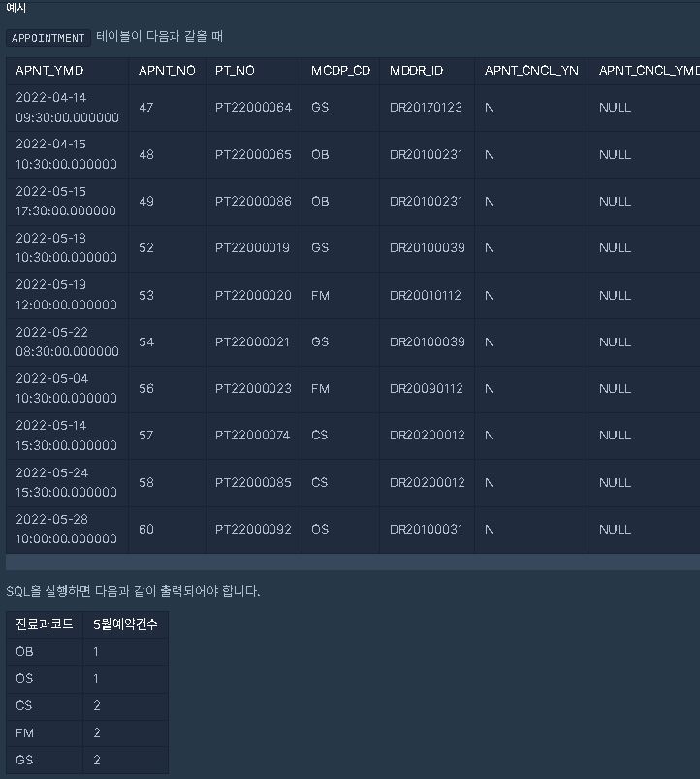Click date cell 2022-05-18 10:30:00.000000

[66, 247]
